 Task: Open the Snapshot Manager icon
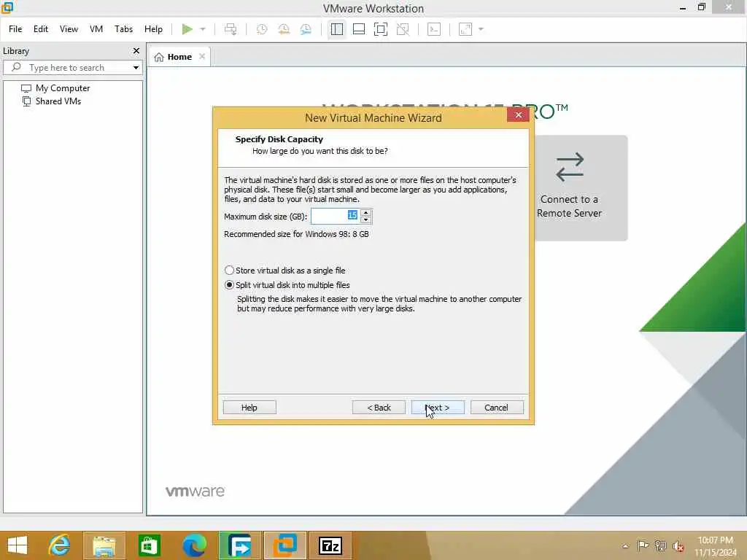click(306, 29)
